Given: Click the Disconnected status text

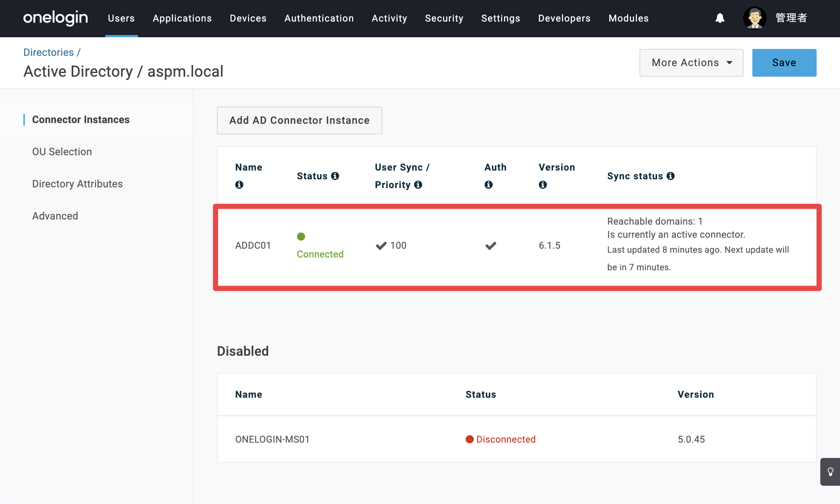Looking at the screenshot, I should 506,439.
